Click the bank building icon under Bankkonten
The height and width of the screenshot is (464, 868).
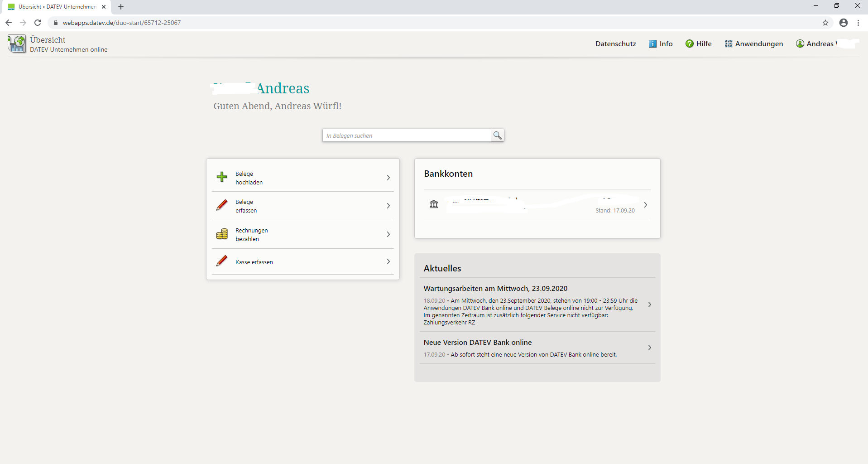434,204
